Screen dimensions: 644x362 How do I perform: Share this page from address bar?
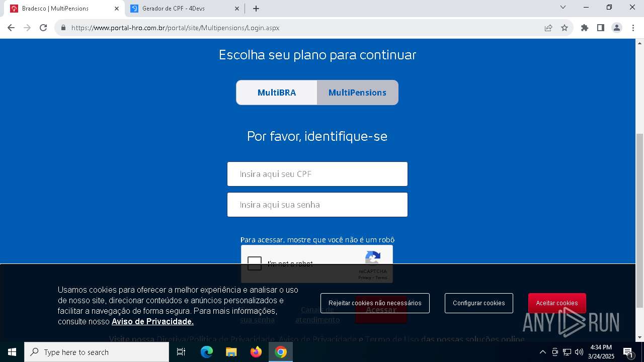pos(548,28)
